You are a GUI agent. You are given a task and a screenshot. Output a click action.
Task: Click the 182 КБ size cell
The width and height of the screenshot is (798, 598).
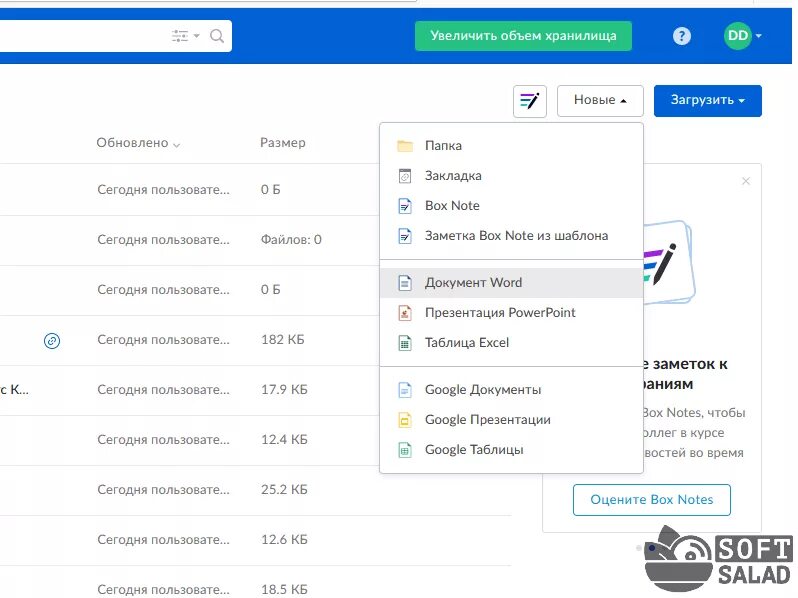coord(282,339)
